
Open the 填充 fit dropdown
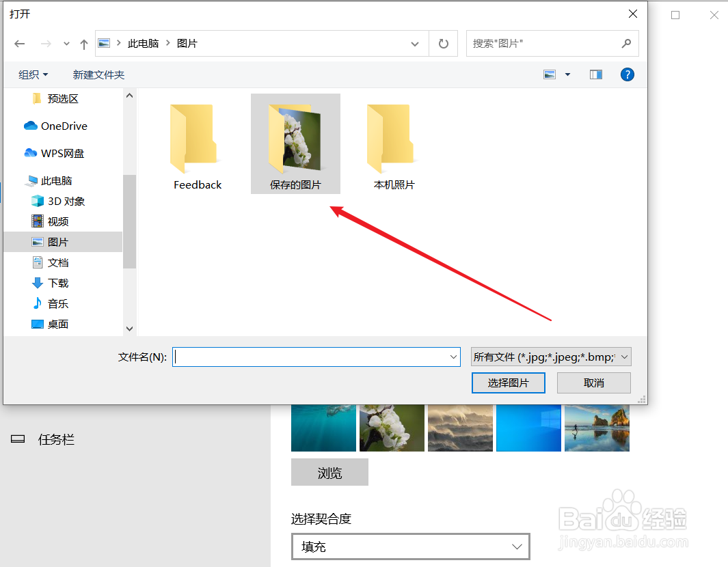(x=410, y=547)
